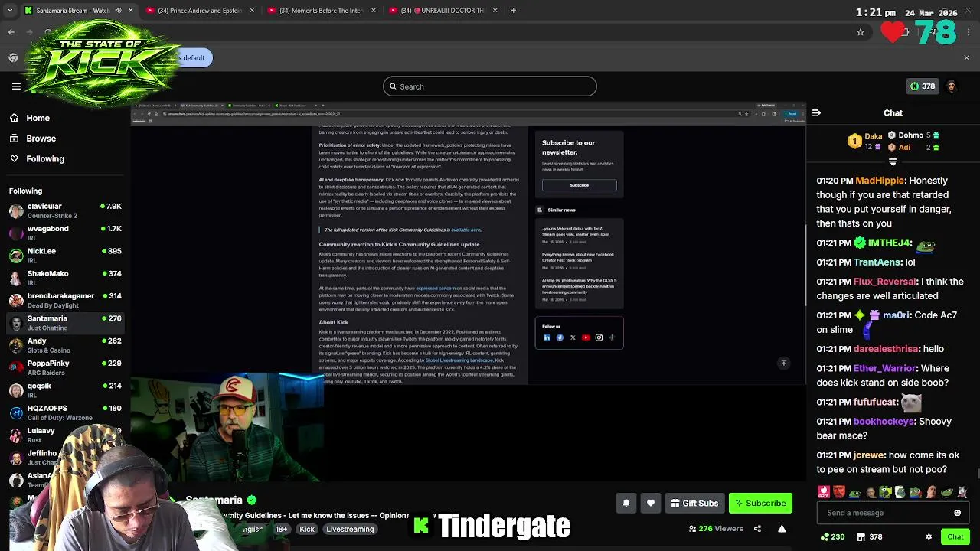Click browser back arrow
The width and height of the screenshot is (980, 551).
click(11, 32)
